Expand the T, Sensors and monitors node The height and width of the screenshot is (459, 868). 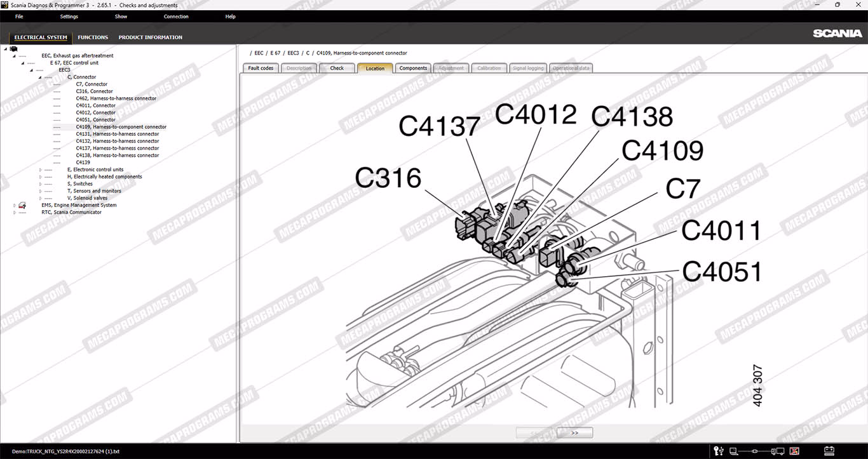coord(40,190)
